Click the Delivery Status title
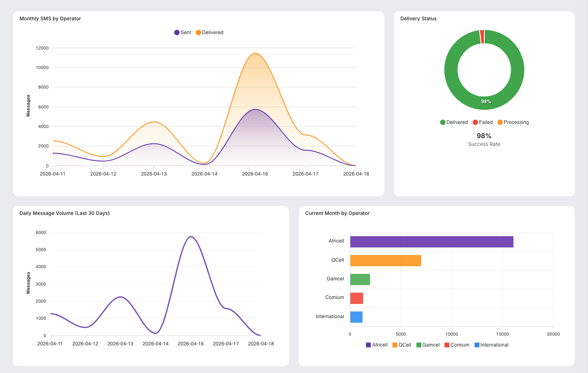 pyautogui.click(x=418, y=19)
